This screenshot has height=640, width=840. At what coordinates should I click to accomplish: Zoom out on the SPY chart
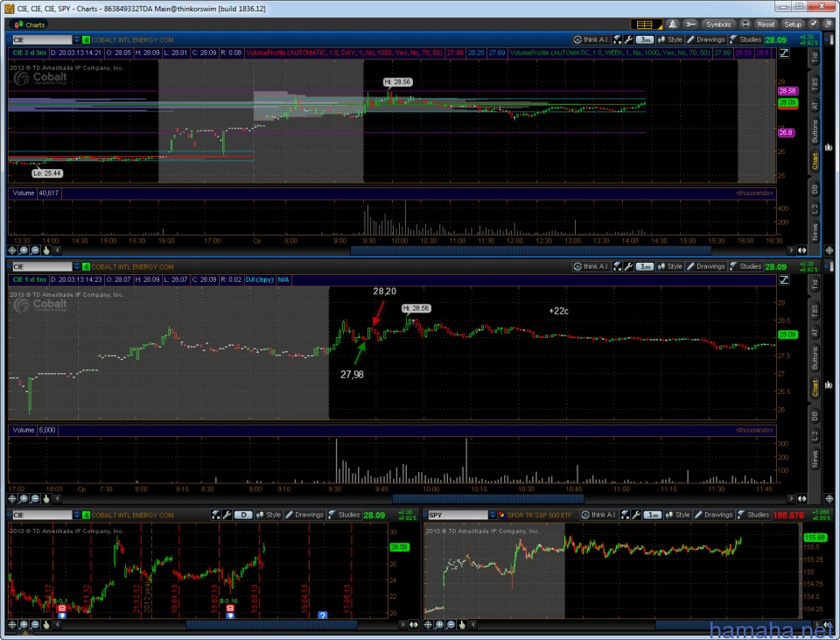pyautogui.click(x=451, y=624)
